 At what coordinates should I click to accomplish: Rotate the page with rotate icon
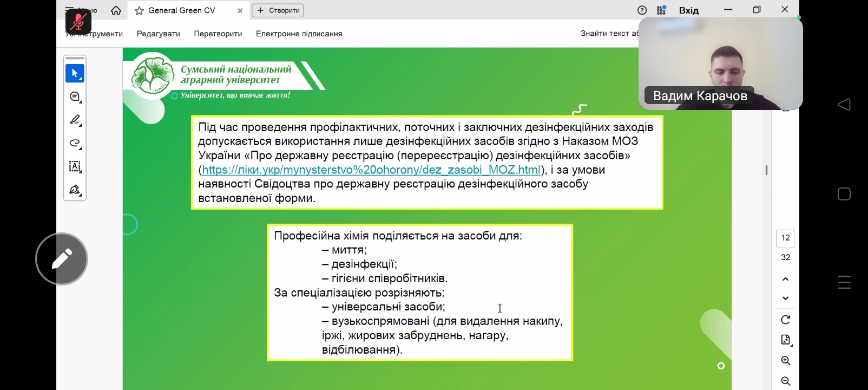point(786,320)
